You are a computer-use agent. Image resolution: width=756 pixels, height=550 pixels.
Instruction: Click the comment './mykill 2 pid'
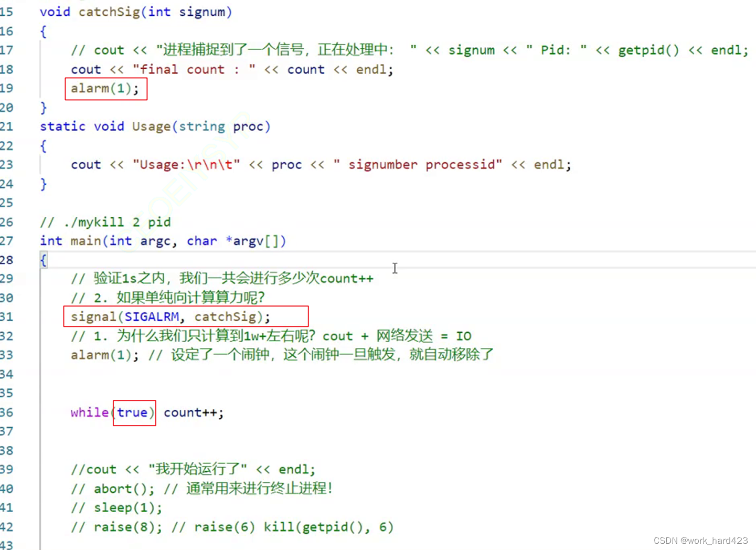click(105, 222)
